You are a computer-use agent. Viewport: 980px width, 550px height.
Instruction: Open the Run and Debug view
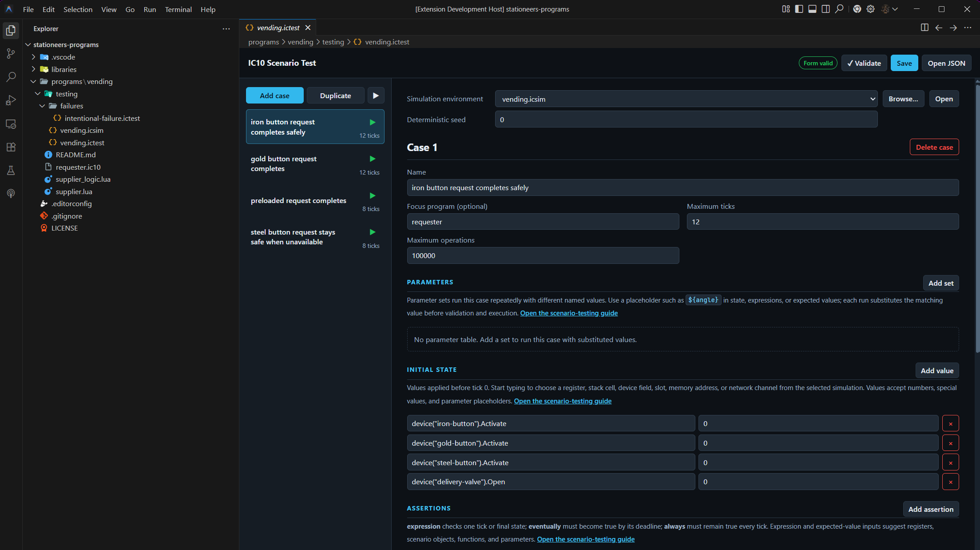click(11, 100)
